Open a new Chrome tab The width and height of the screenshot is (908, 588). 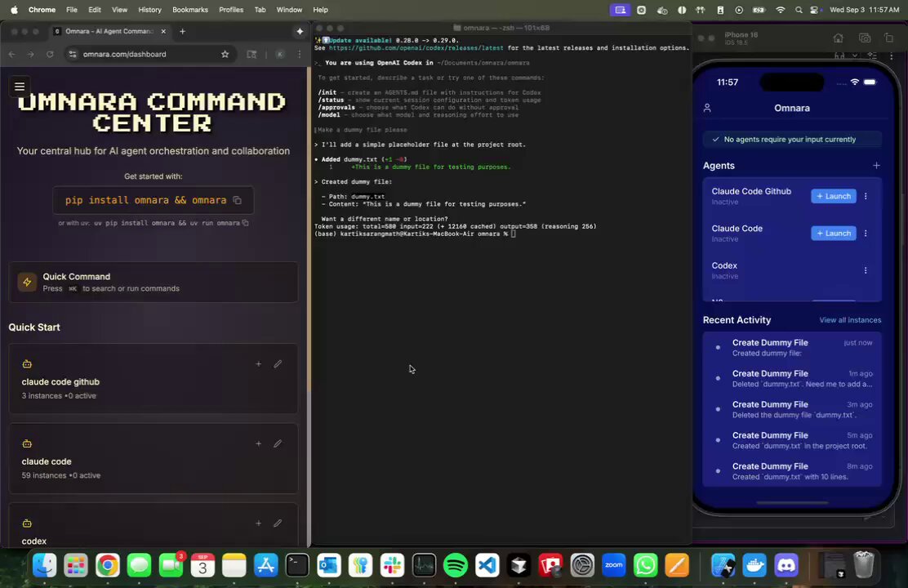[x=182, y=31]
